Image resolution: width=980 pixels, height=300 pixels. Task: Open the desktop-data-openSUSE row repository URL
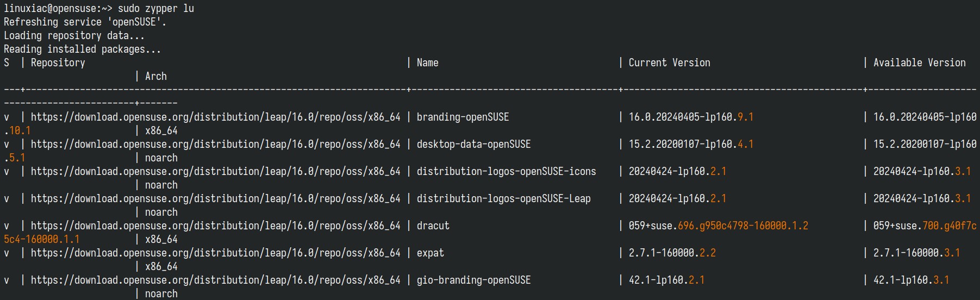click(x=215, y=144)
